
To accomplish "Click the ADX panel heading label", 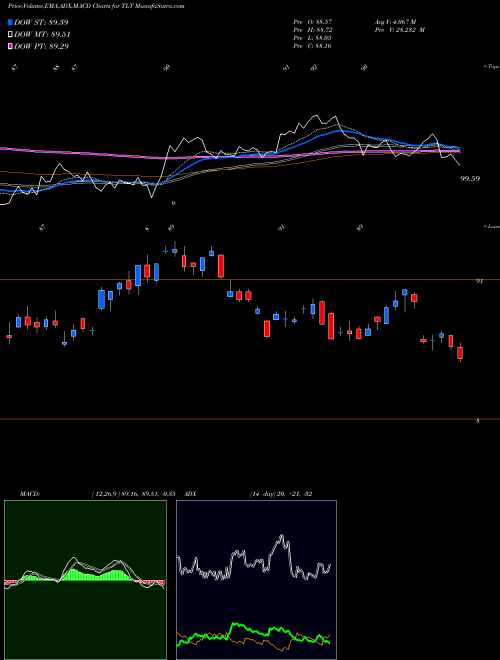I will click(x=190, y=494).
